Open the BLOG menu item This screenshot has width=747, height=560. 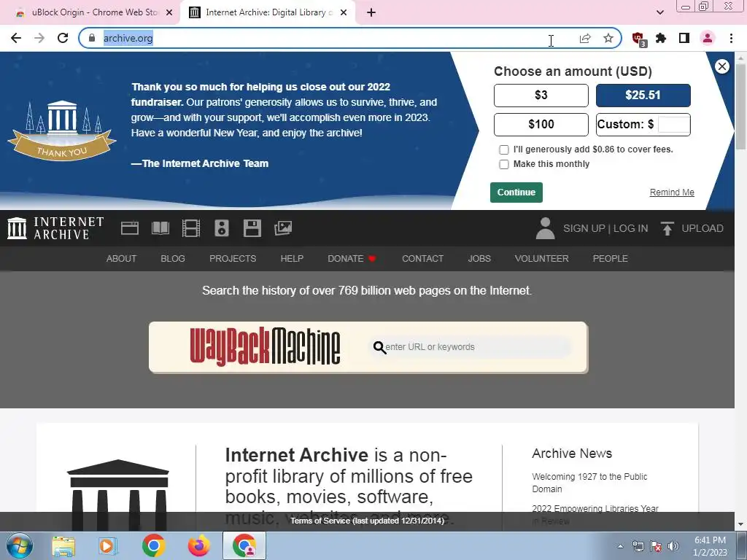172,259
